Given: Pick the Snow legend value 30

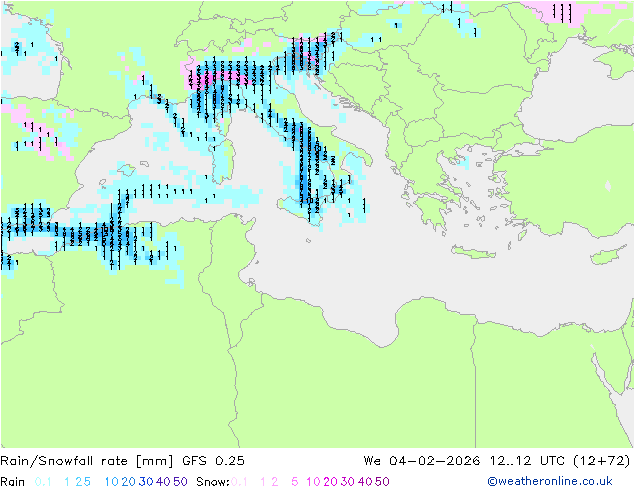Looking at the screenshot, I should click(348, 482).
